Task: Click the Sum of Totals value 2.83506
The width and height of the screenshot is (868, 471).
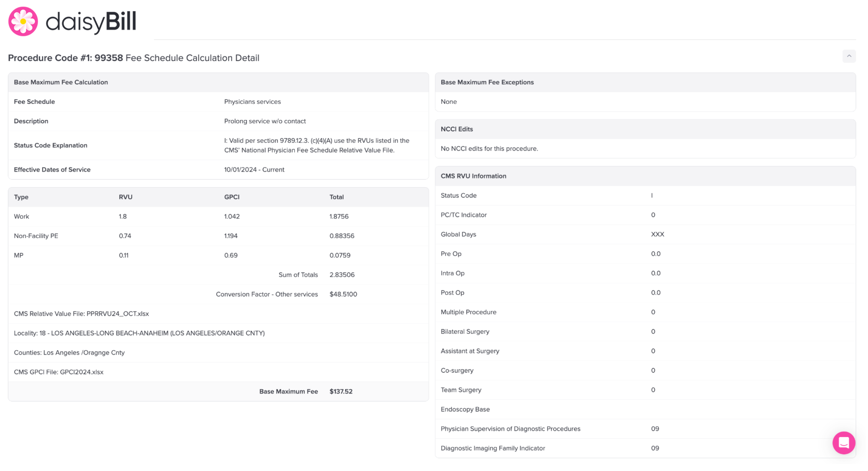Action: click(342, 274)
